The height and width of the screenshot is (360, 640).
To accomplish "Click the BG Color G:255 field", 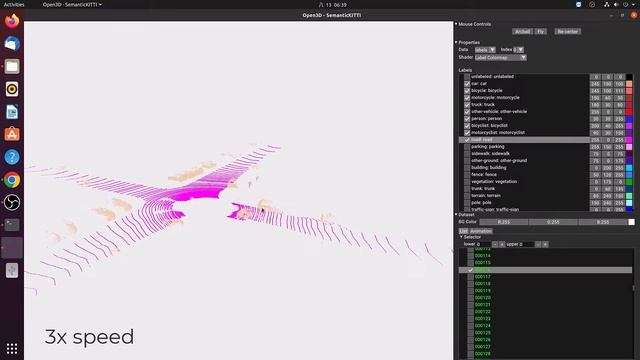I will pos(553,222).
